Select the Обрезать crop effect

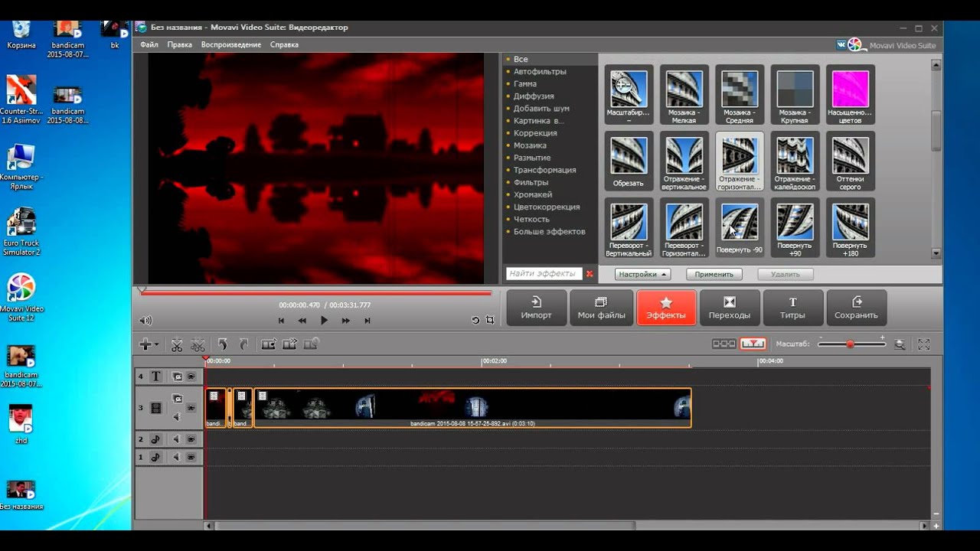(x=629, y=161)
